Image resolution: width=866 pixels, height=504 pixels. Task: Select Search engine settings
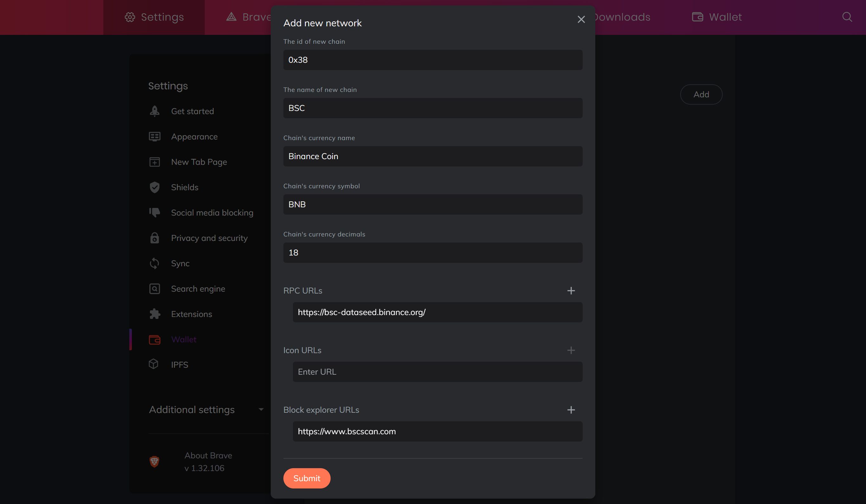tap(198, 288)
